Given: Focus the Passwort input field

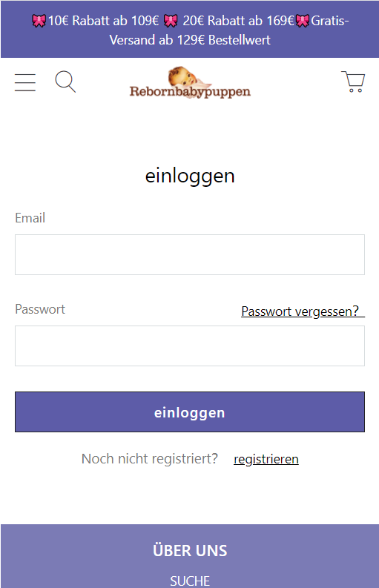Looking at the screenshot, I should (190, 346).
